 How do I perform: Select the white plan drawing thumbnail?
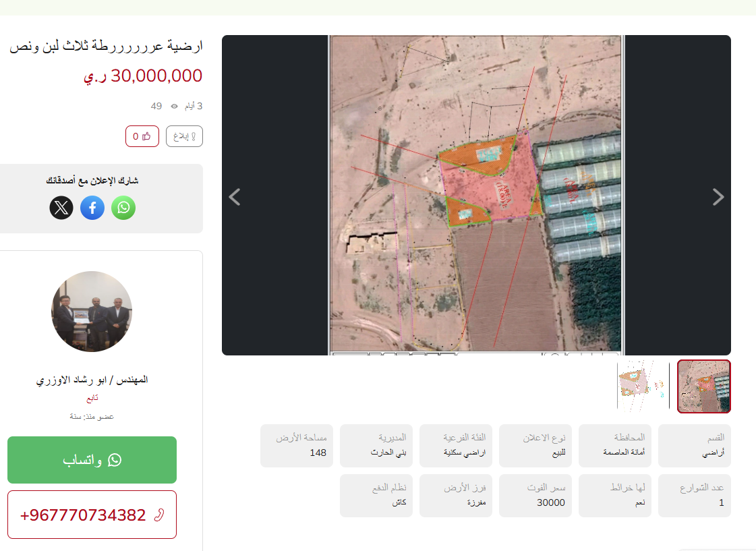(x=643, y=386)
